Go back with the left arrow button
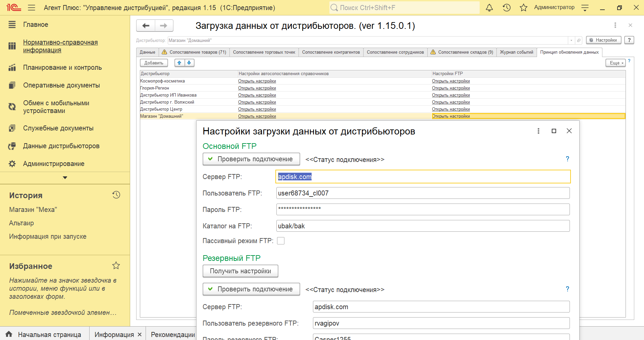 point(146,25)
